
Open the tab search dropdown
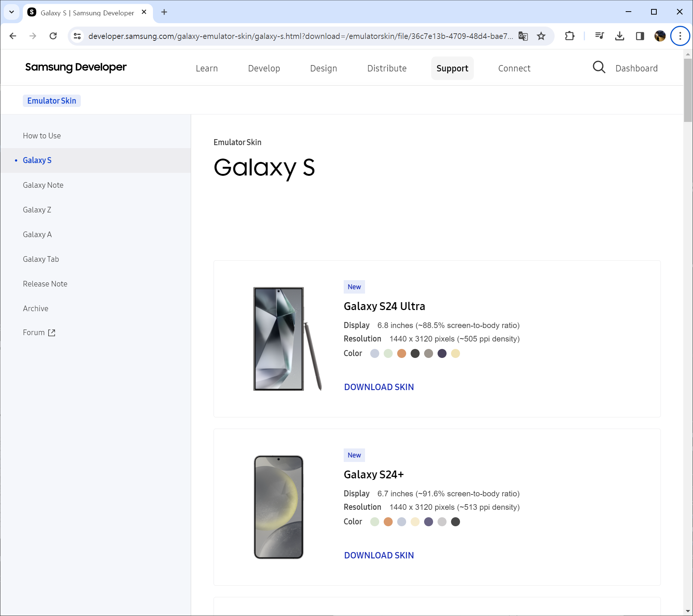click(12, 12)
